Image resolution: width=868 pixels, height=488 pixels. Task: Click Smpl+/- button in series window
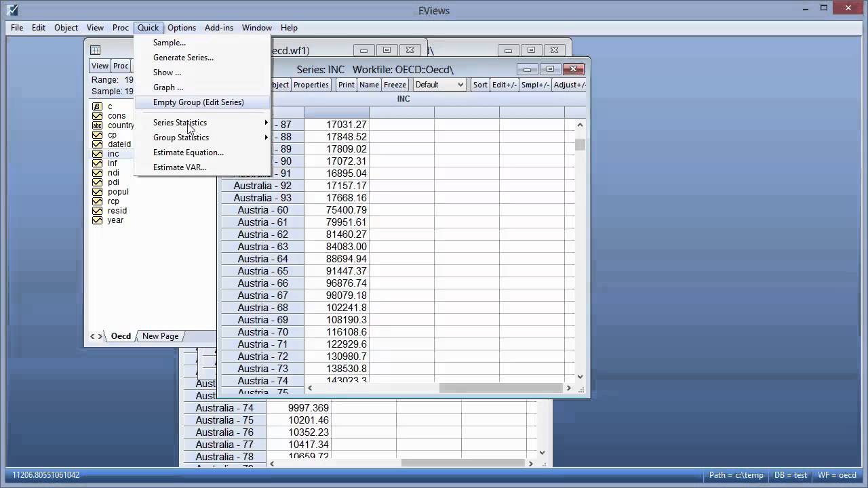[535, 85]
